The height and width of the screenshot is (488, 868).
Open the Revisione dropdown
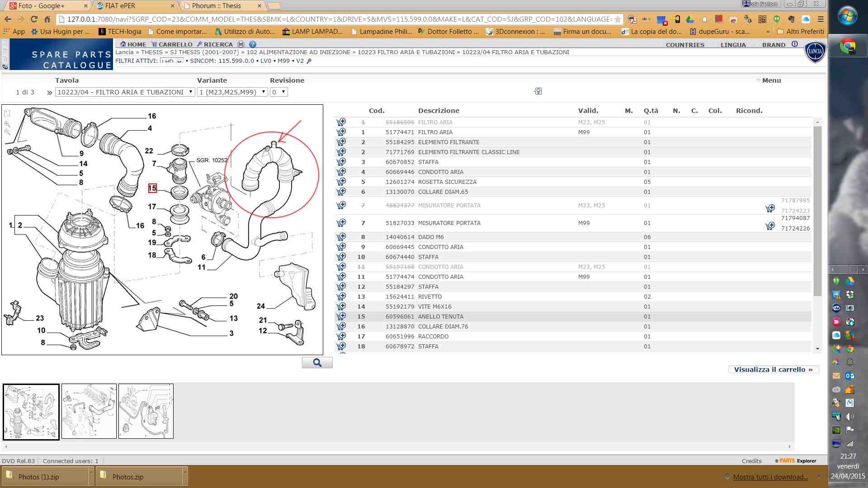click(278, 92)
